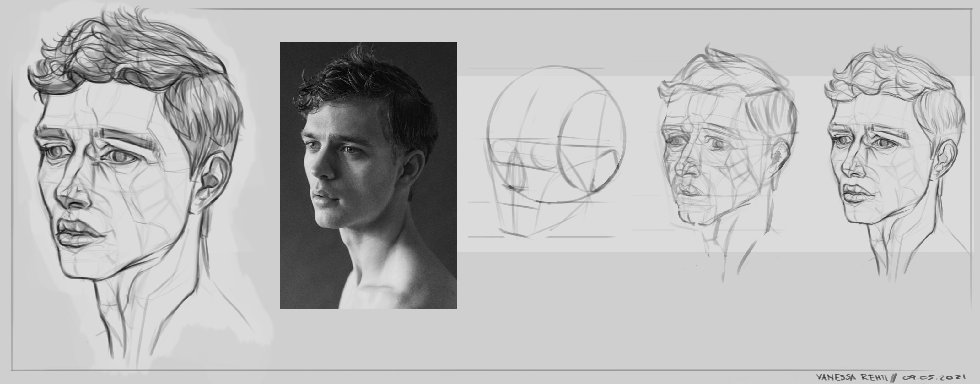Click the clean line-art portrait at far right
Image resolution: width=980 pixels, height=384 pixels.
(898, 164)
